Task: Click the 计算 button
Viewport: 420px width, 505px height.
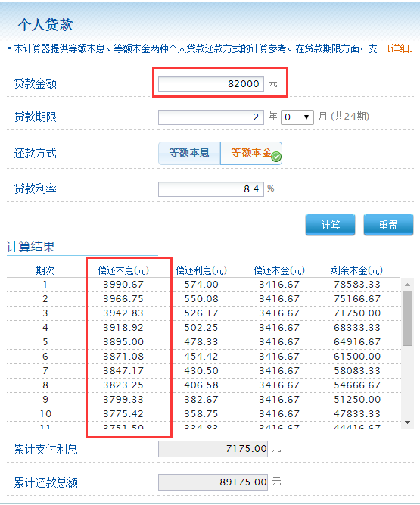Action: 330,225
